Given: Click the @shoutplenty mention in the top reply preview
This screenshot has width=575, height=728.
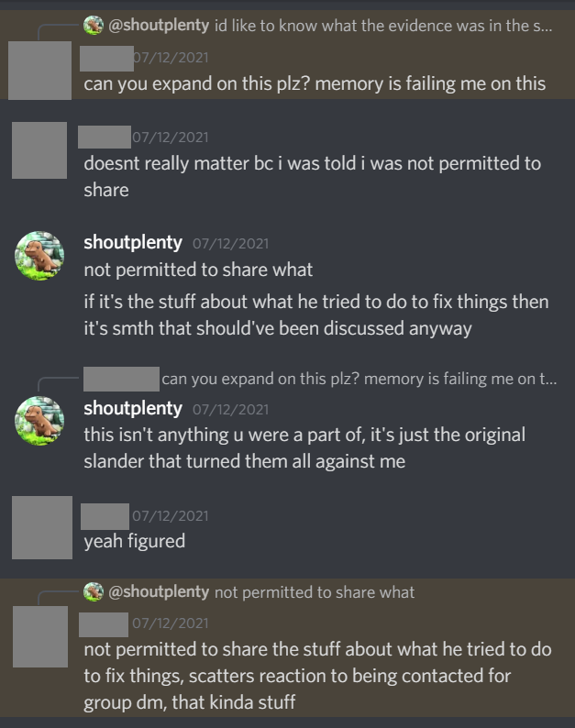Looking at the screenshot, I should (159, 25).
